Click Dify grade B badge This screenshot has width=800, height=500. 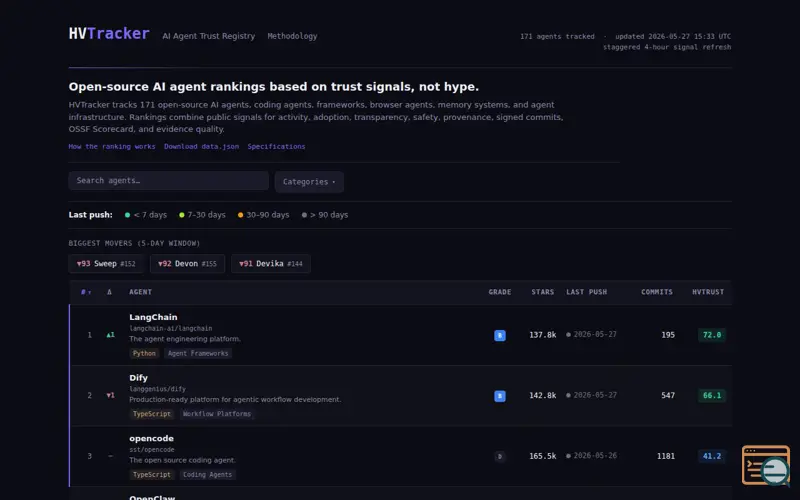pos(500,396)
